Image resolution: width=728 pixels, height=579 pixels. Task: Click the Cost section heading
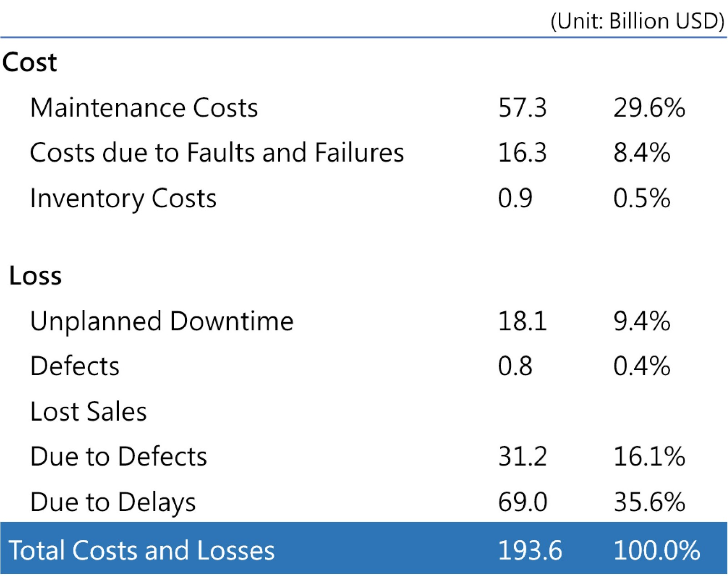[30, 62]
